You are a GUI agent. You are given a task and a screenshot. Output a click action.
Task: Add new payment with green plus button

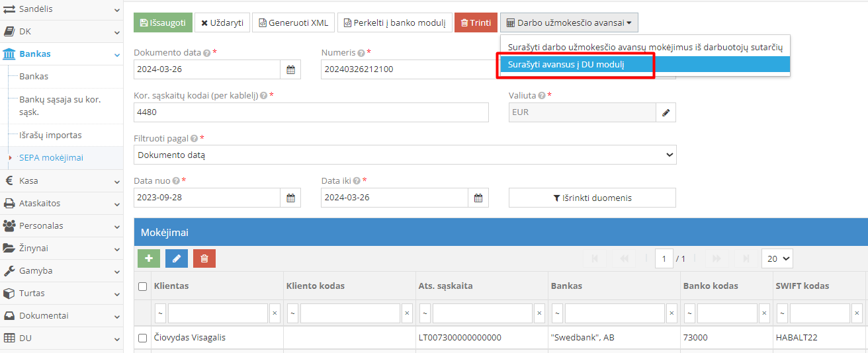pyautogui.click(x=149, y=258)
